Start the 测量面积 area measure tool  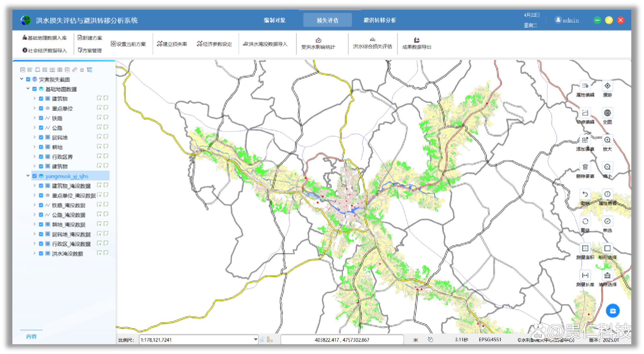[x=585, y=251]
